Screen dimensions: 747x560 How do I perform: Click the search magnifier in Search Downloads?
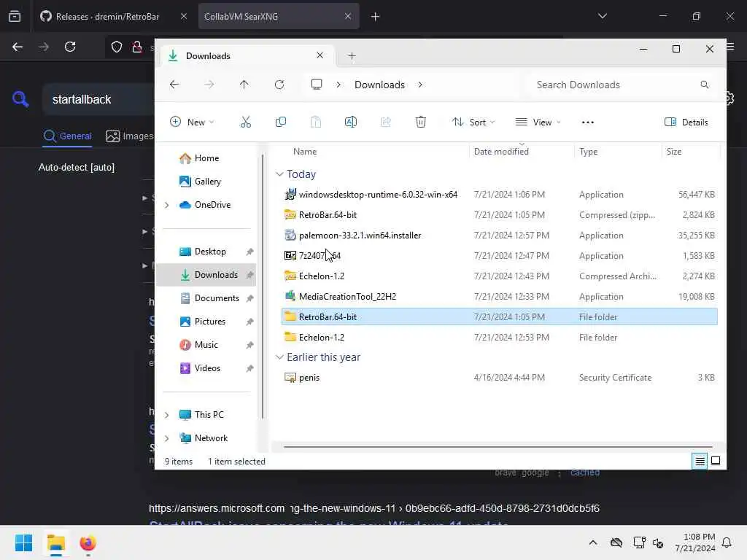point(705,85)
